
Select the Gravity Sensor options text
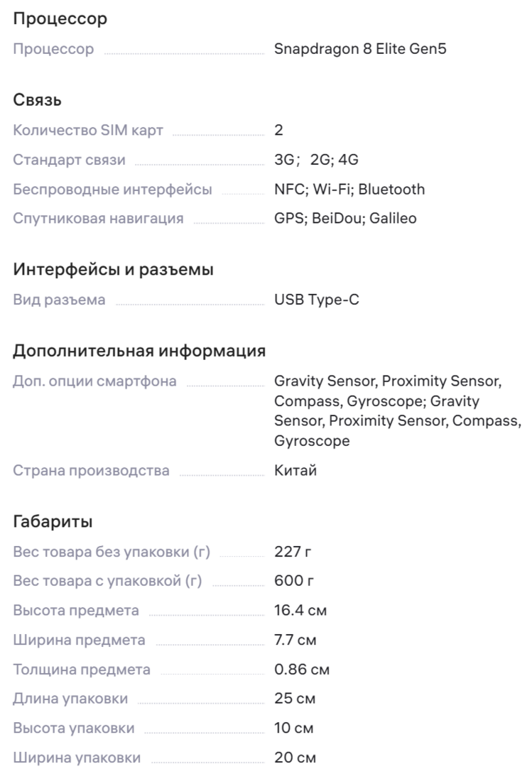[x=396, y=411]
